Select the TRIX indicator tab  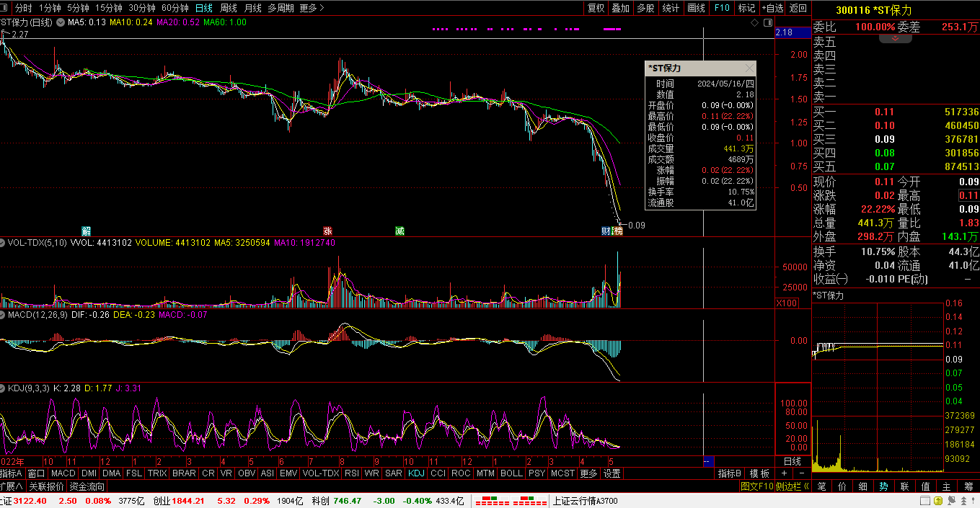coord(157,473)
